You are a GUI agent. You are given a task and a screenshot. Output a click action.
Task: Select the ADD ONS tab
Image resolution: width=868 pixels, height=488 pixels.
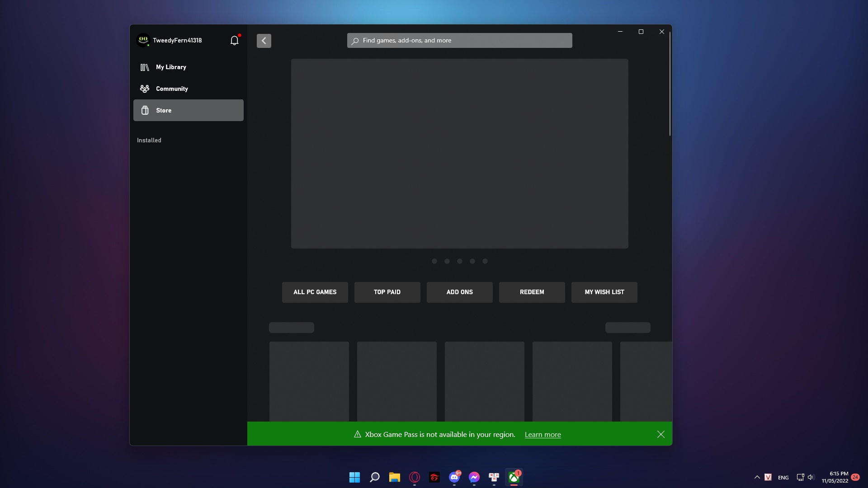[x=460, y=292]
